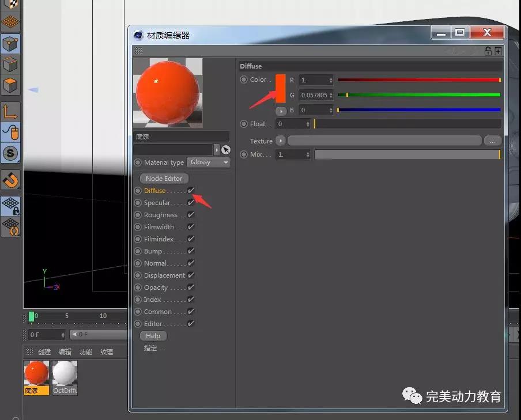The width and height of the screenshot is (521, 420).
Task: Click the orange Diffuse color swatch
Action: 281,89
